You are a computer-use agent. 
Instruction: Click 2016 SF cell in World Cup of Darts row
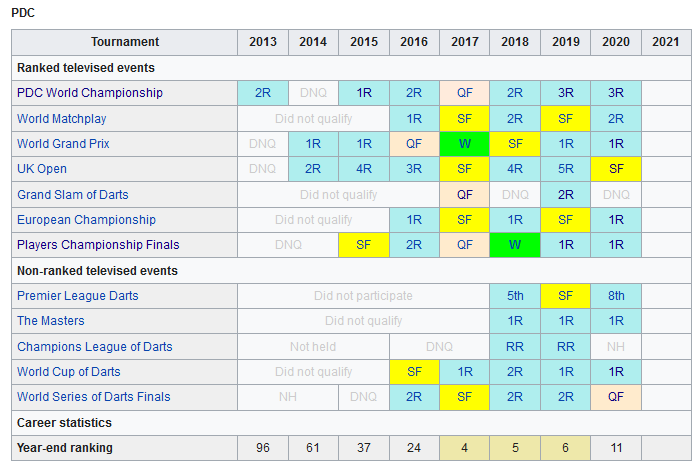(x=414, y=371)
